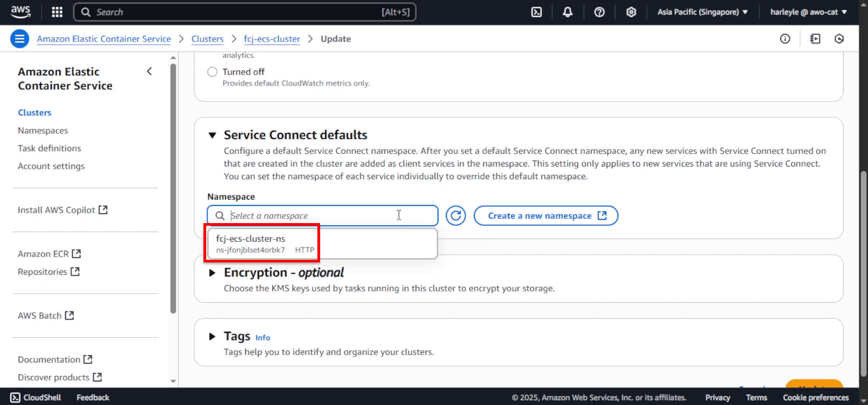Collapse the Service Connect defaults section
The image size is (868, 405).
(x=212, y=135)
